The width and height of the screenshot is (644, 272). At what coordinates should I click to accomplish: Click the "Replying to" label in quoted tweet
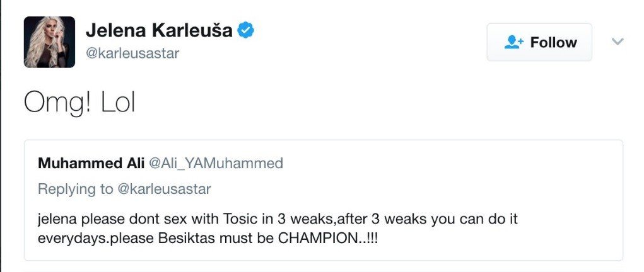coord(75,189)
